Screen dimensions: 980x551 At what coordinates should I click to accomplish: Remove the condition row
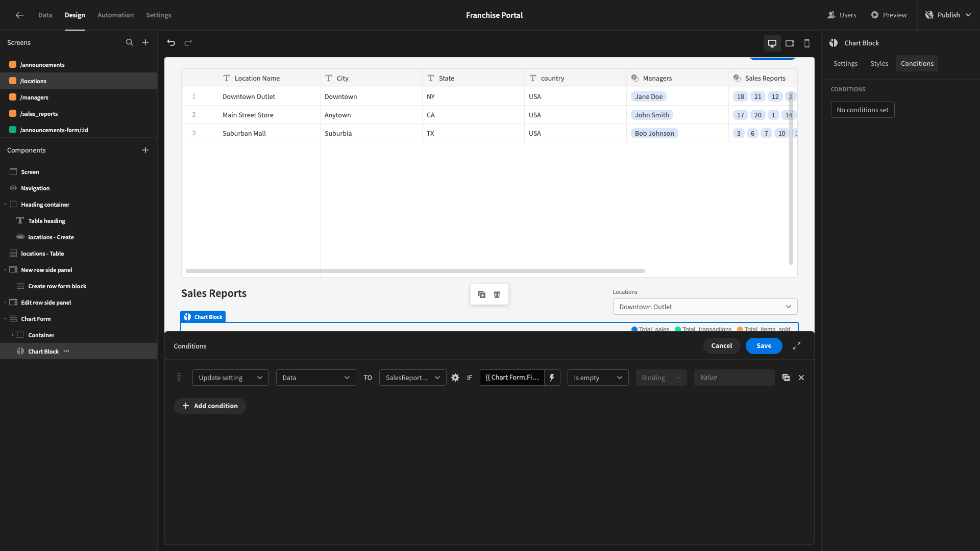[x=801, y=378]
